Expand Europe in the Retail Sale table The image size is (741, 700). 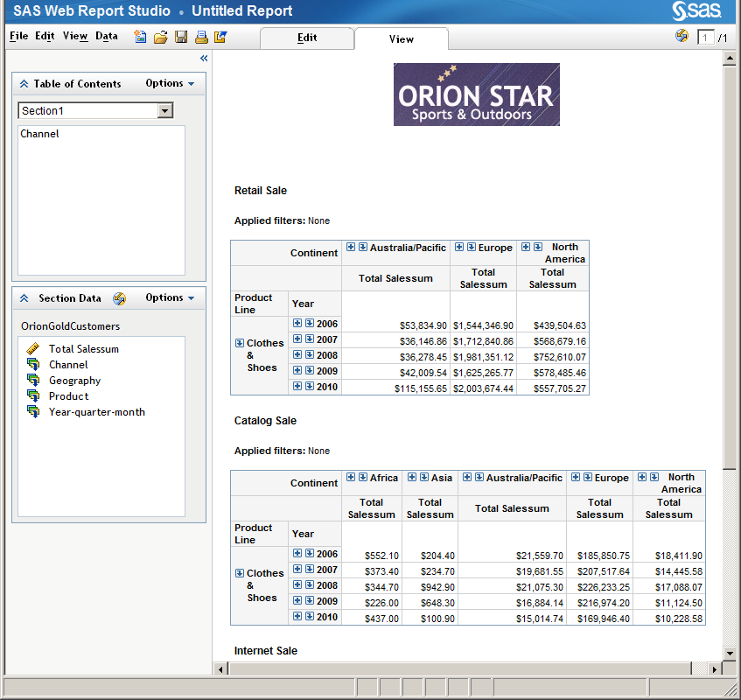point(459,248)
